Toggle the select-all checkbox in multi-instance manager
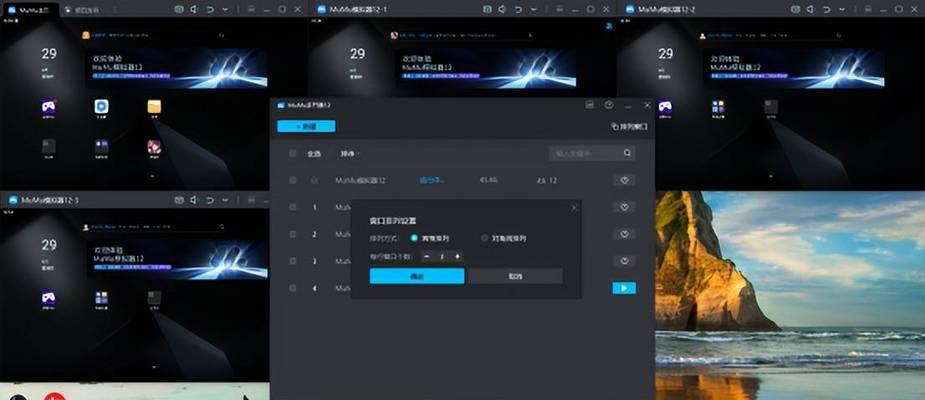925x400 pixels. pyautogui.click(x=293, y=153)
